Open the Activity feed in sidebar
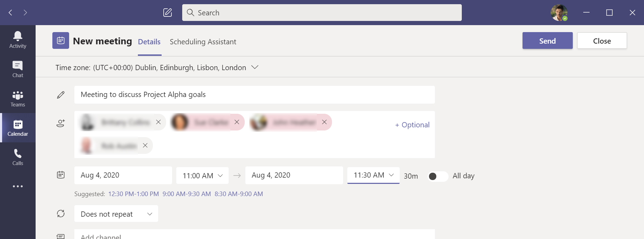 pos(17,40)
